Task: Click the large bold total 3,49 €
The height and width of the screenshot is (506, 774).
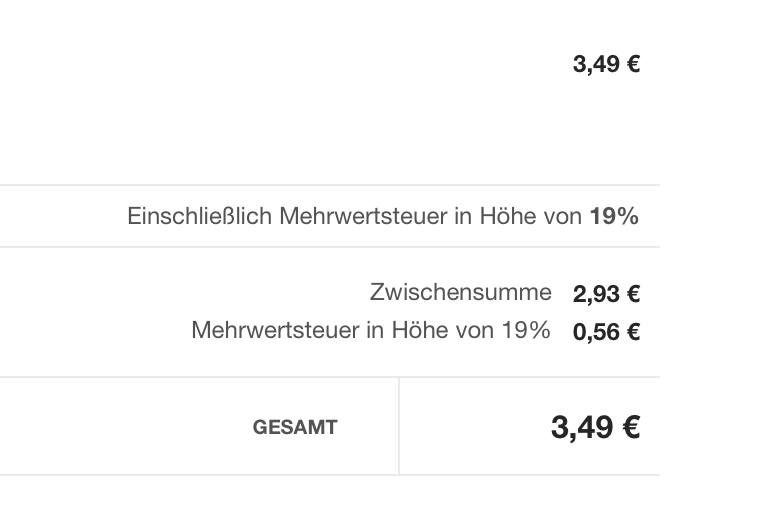Action: point(595,428)
